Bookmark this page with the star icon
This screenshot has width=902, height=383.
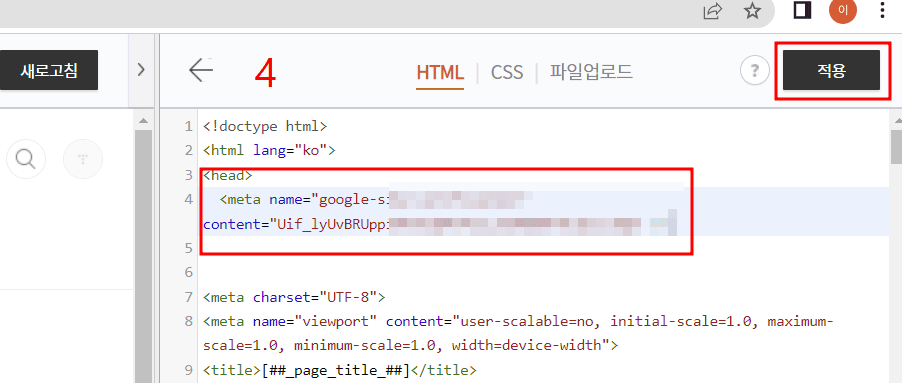click(752, 11)
